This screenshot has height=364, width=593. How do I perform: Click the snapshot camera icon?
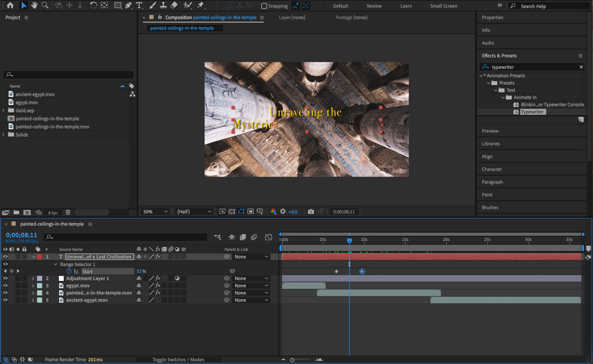(x=311, y=212)
